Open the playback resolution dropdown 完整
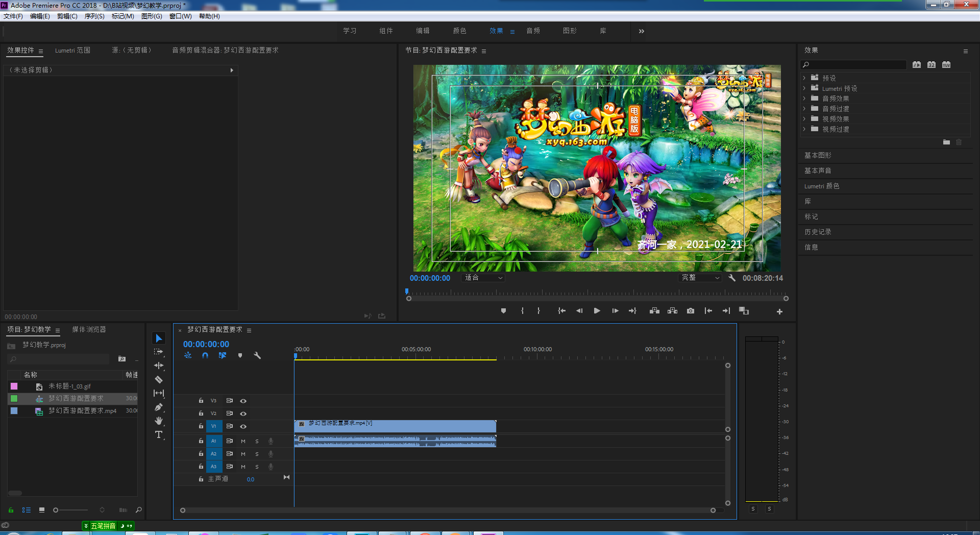Screen dimensions: 980x535 [700, 278]
